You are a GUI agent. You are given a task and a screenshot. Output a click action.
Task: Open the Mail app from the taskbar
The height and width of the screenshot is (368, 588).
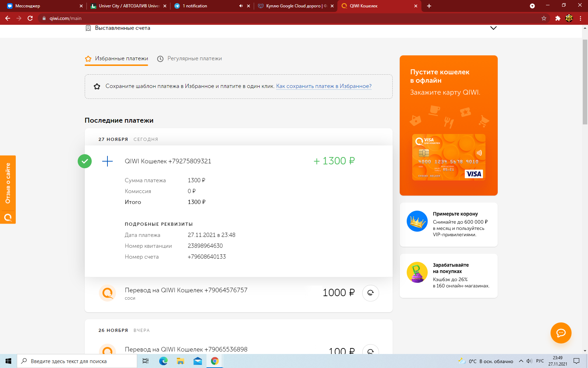198,361
